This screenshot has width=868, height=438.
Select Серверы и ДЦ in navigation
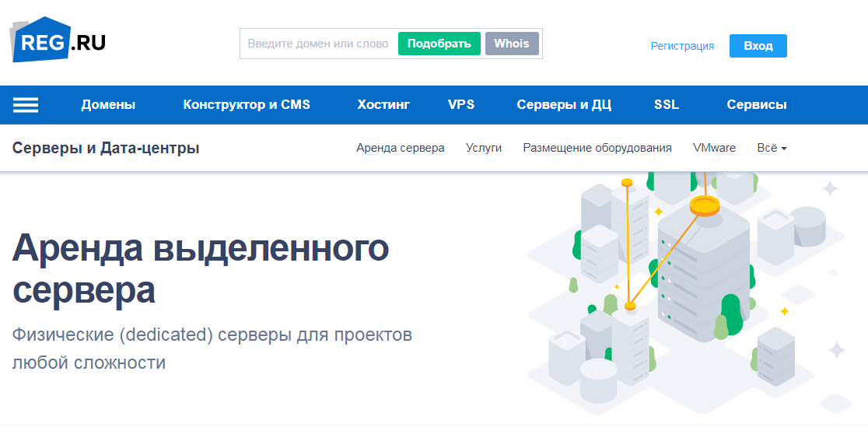[564, 105]
